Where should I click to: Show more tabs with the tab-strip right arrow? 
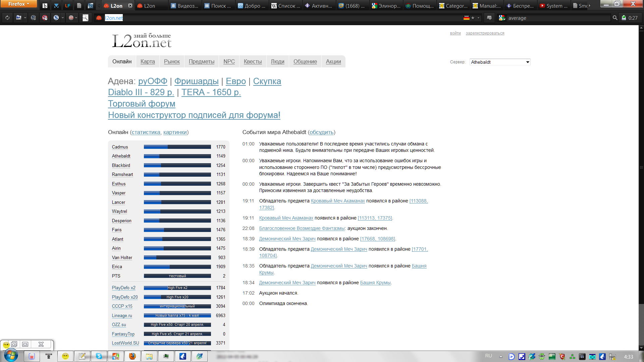[x=590, y=6]
